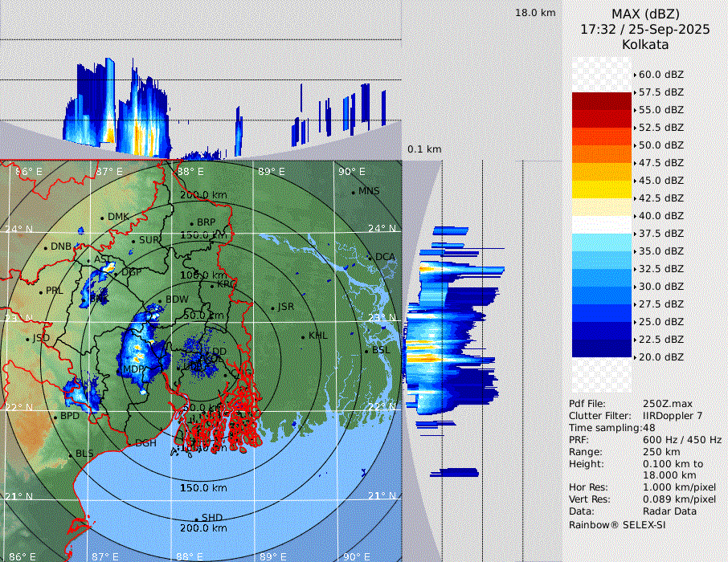
Task: Click the darkest blue swatch above 20.0 dBZ
Action: 601,348
